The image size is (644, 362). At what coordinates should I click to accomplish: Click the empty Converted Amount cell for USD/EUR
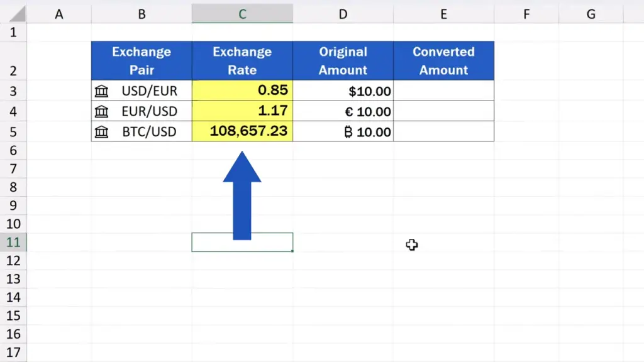tap(443, 91)
